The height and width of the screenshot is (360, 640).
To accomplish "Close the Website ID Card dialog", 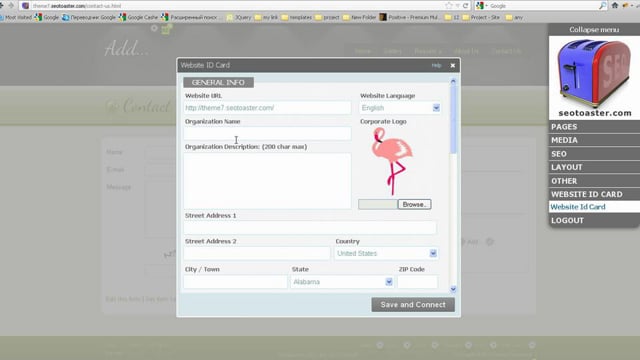I will pyautogui.click(x=453, y=65).
